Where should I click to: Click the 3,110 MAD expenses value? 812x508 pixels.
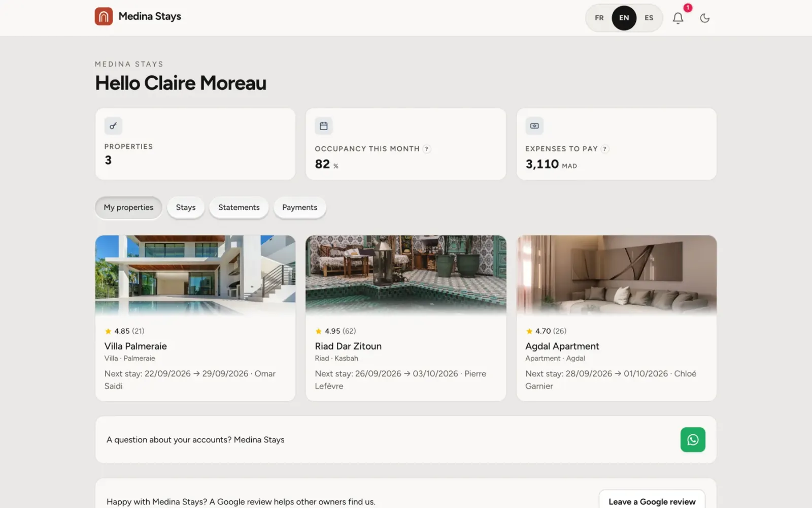(x=551, y=164)
